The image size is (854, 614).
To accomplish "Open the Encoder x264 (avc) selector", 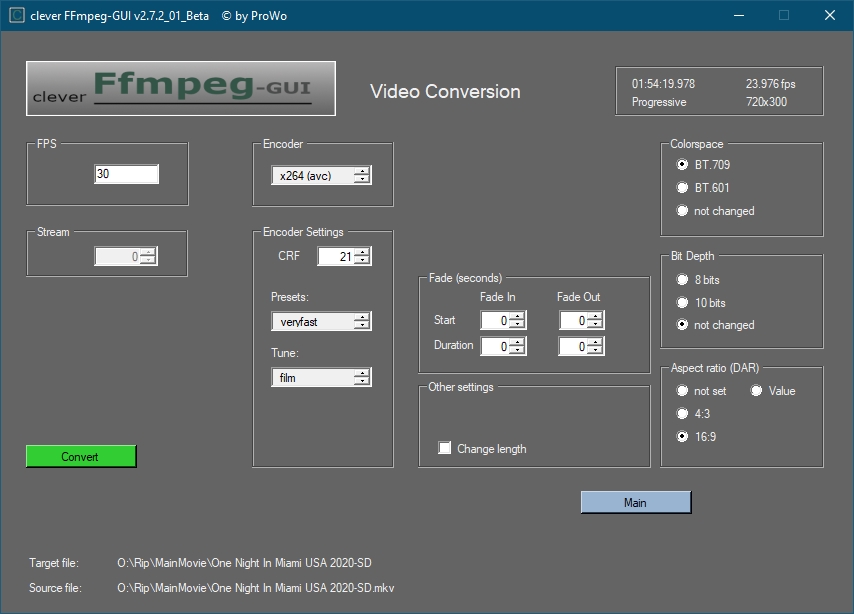I will 320,176.
